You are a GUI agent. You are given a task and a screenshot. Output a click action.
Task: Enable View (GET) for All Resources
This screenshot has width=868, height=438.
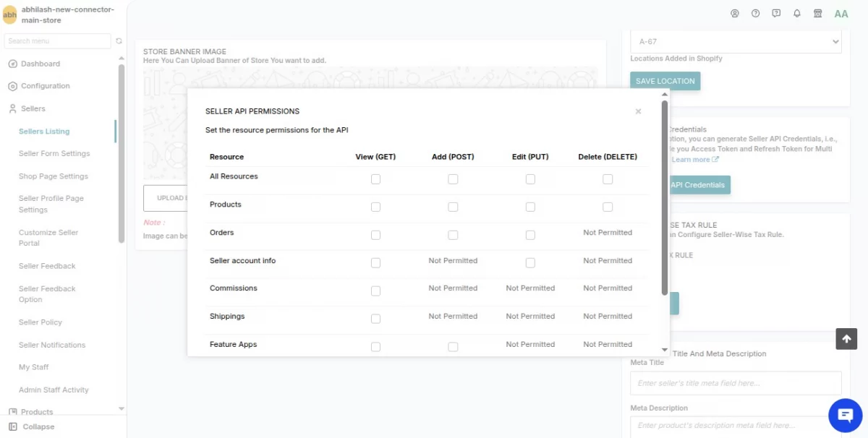375,179
